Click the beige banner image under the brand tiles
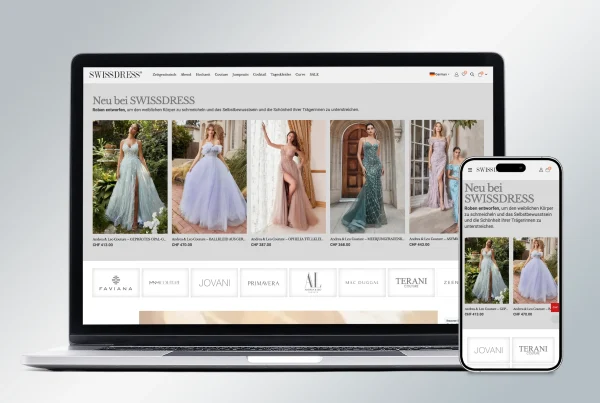This screenshot has width=600, height=403. (288, 318)
